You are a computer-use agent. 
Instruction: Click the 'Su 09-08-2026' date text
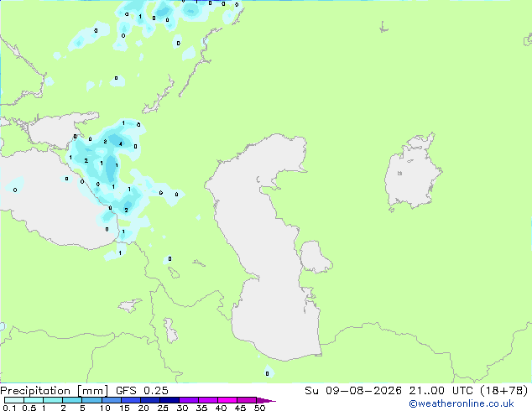(x=353, y=391)
